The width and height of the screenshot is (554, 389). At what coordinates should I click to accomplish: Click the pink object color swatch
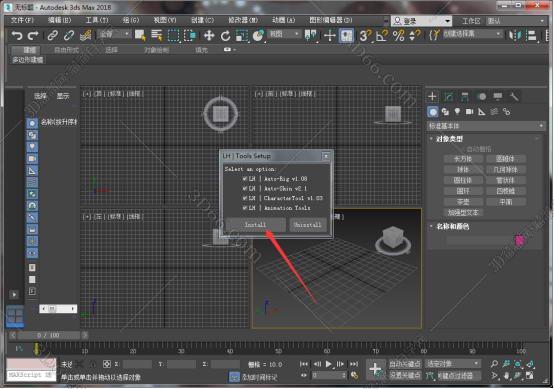coord(519,241)
